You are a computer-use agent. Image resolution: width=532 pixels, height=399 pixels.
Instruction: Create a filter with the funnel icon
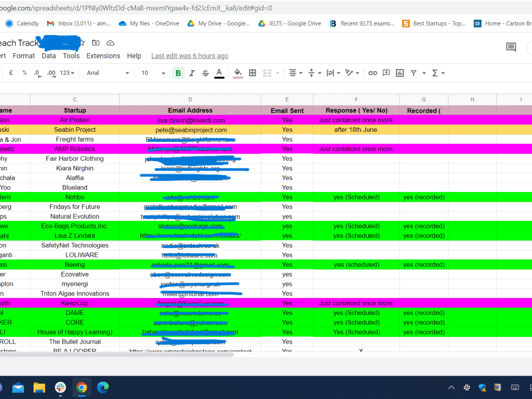413,73
